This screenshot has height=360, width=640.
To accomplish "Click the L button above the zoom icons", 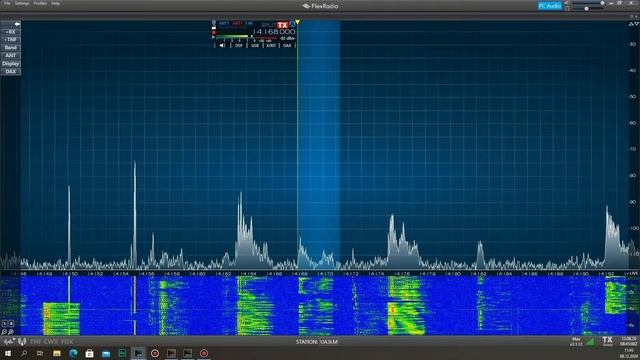I will [4, 324].
